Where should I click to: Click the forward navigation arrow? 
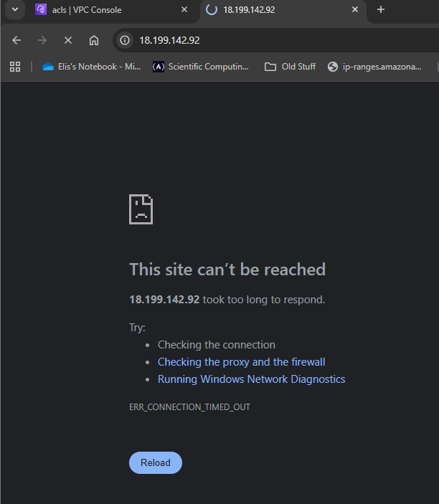point(42,40)
